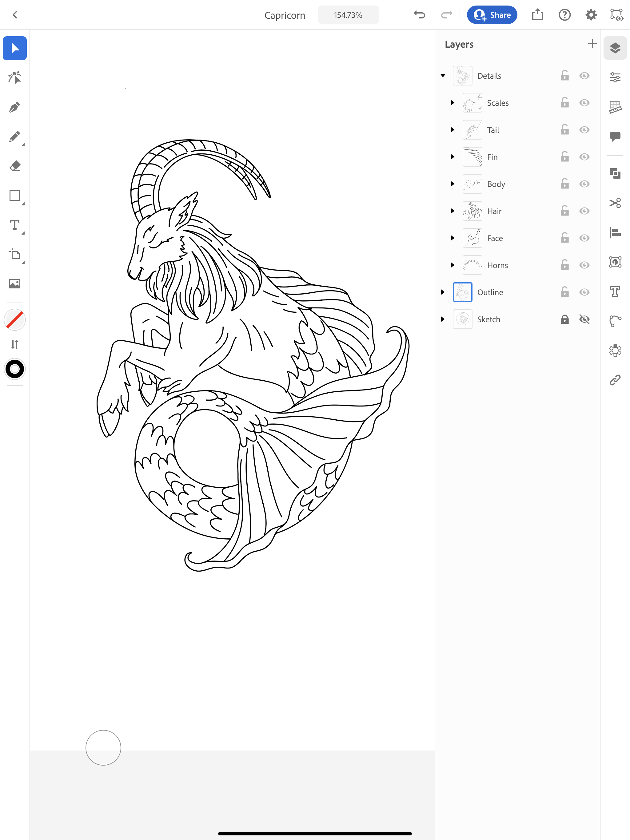
Task: Open the Link icon panel
Action: [x=615, y=380]
